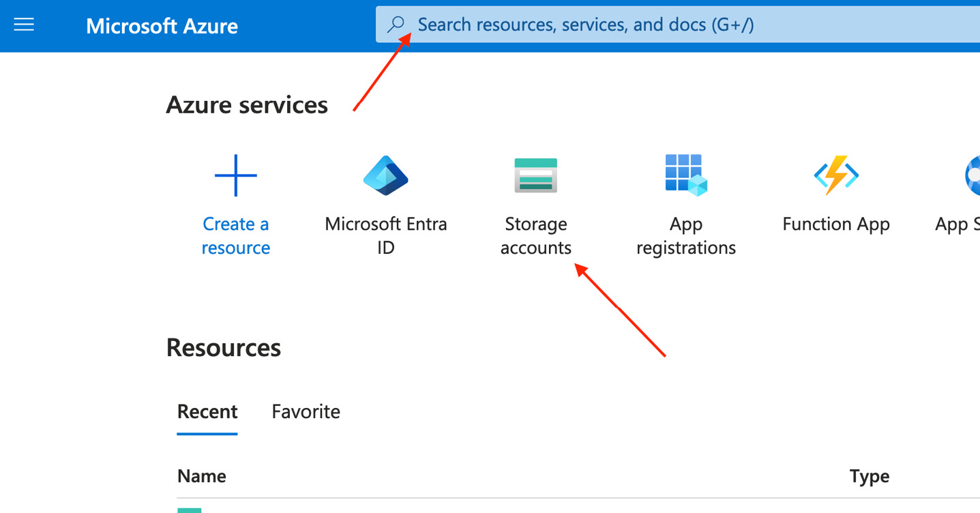The image size is (980, 513).
Task: Open the Microsoft Entra ID label
Action: (x=386, y=235)
